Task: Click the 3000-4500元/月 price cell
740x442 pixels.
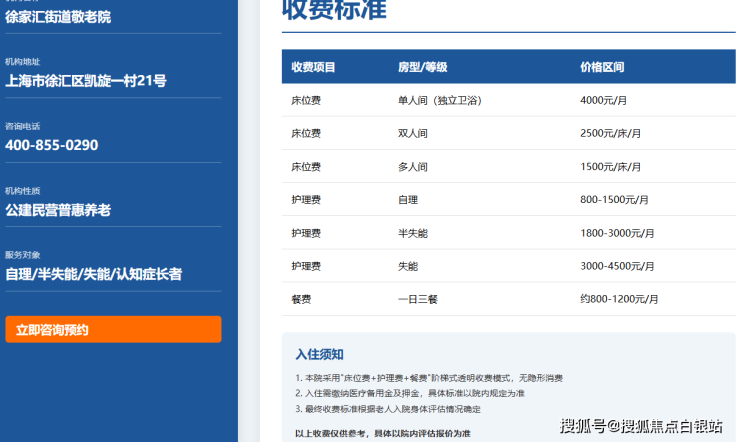Action: pos(617,266)
